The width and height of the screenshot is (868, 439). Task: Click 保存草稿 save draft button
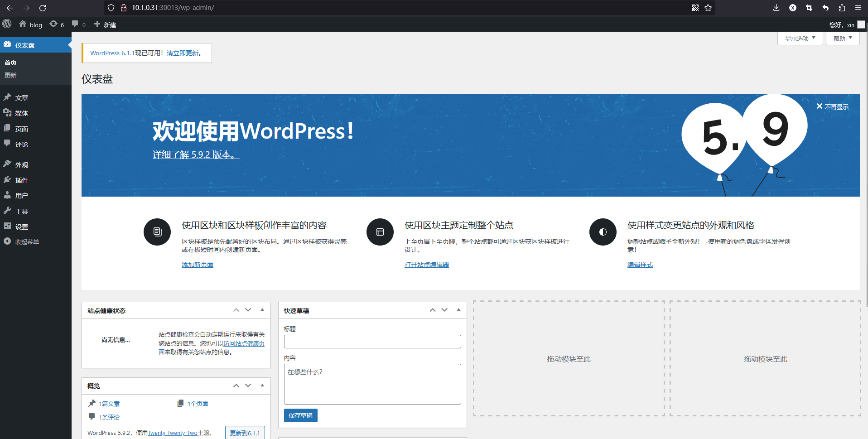coord(301,415)
